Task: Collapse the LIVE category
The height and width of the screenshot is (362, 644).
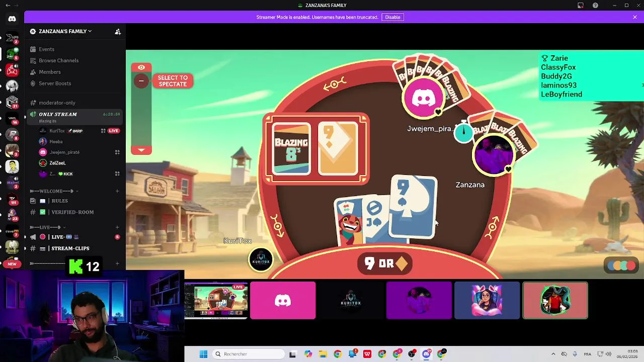Action: [47, 227]
